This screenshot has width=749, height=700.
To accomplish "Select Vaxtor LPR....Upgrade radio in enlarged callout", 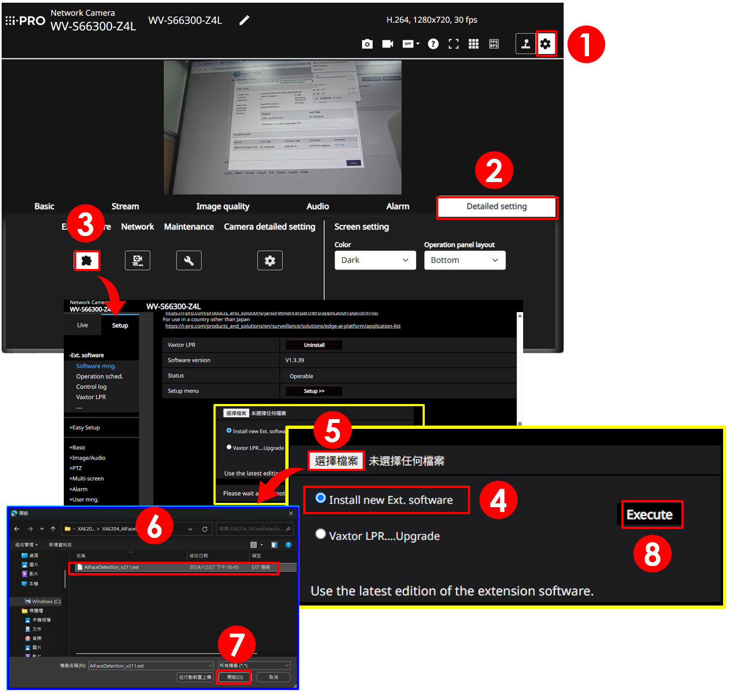I will [320, 534].
